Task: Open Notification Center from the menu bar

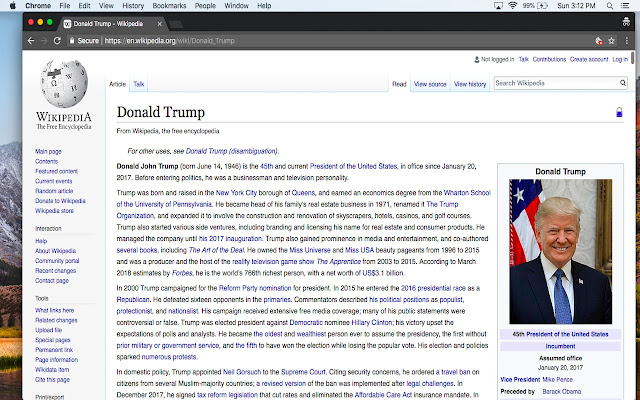Action: 625,6
